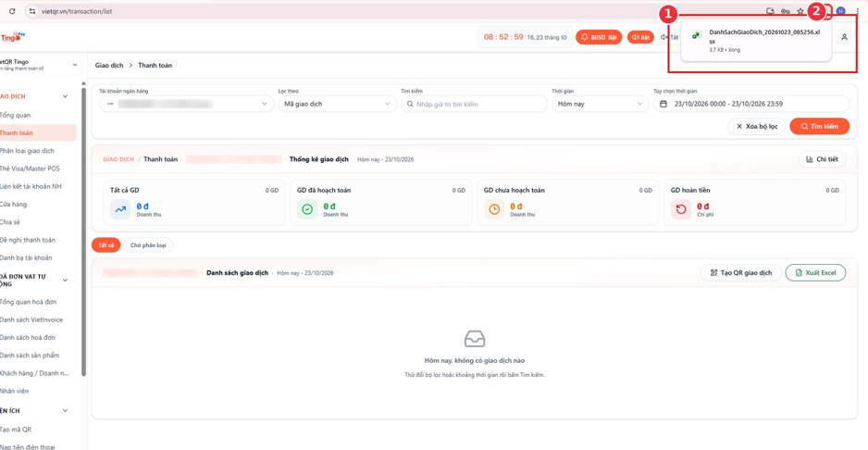The width and height of the screenshot is (868, 450).
Task: Open Danh sách VietInvoice sidebar item
Action: pyautogui.click(x=31, y=319)
